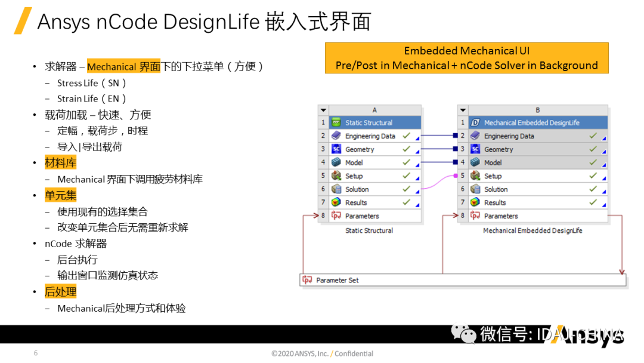Click the Geometry checkmark in system A

[406, 149]
